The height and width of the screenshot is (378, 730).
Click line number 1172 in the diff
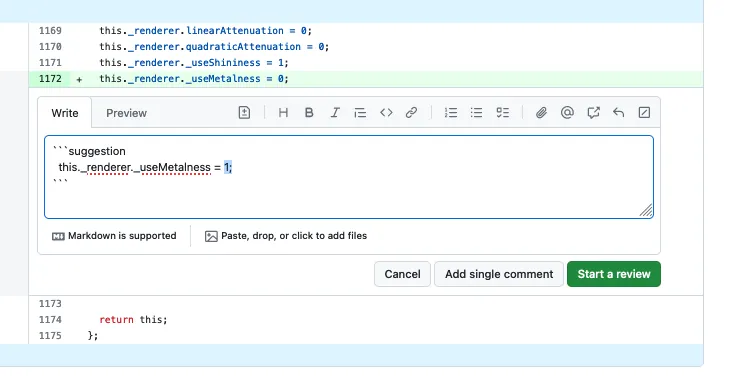pyautogui.click(x=50, y=79)
